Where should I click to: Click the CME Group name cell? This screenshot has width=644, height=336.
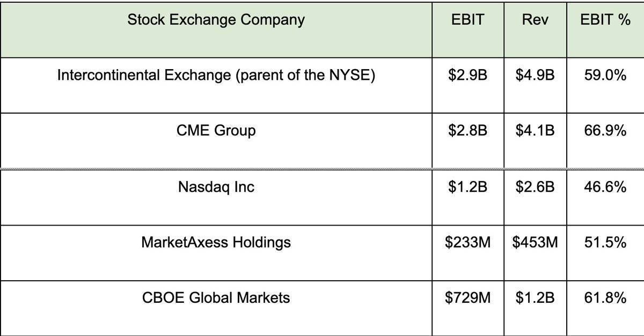pyautogui.click(x=216, y=131)
